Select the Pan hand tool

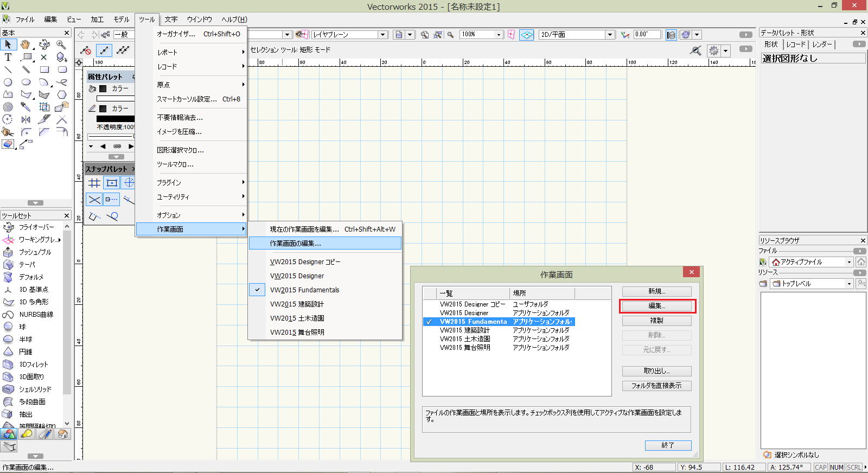[x=25, y=44]
